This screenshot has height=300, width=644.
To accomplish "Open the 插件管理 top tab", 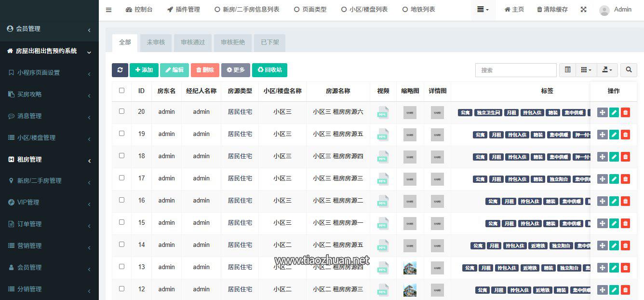I will [x=184, y=10].
